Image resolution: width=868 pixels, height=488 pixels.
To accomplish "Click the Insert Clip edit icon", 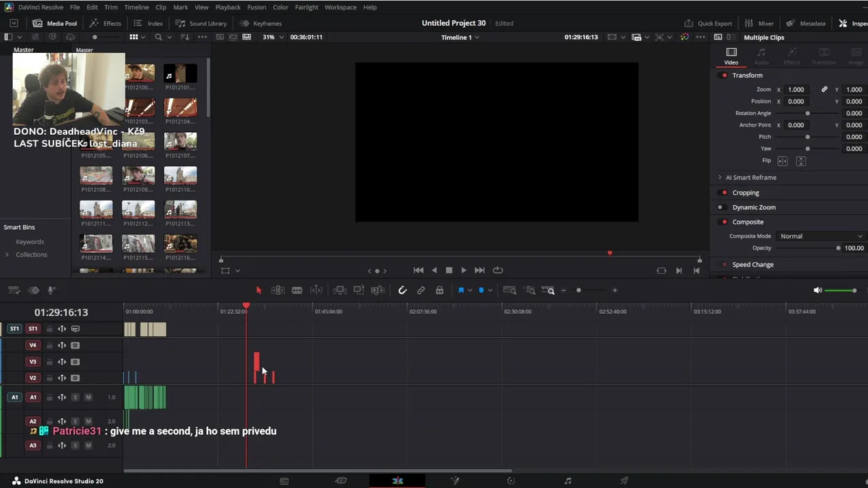I will [340, 290].
